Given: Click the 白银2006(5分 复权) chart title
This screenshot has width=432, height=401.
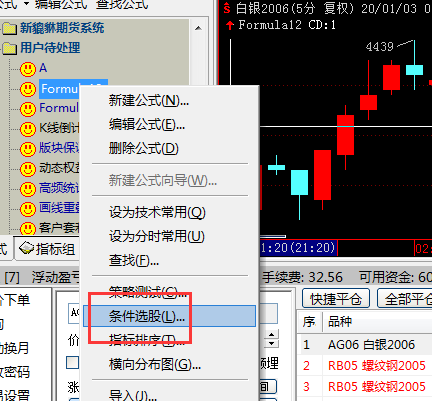Looking at the screenshot, I should tap(295, 8).
